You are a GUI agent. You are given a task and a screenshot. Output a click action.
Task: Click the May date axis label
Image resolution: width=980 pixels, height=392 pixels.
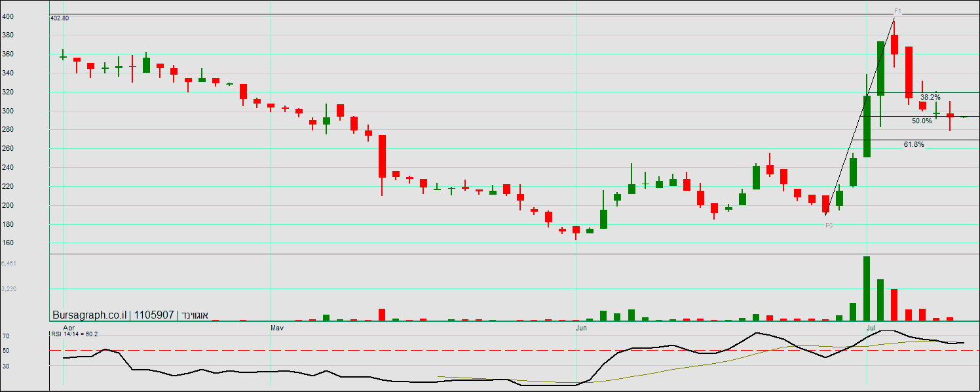[276, 326]
